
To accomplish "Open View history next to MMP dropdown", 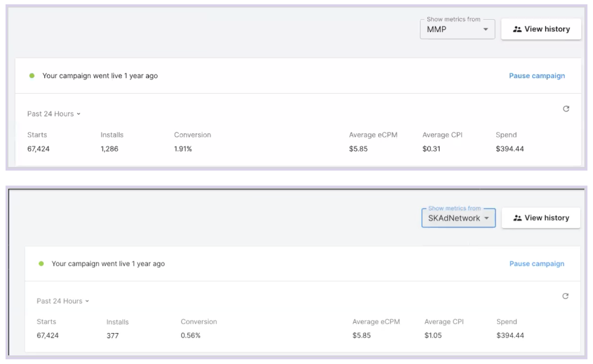I will (541, 29).
